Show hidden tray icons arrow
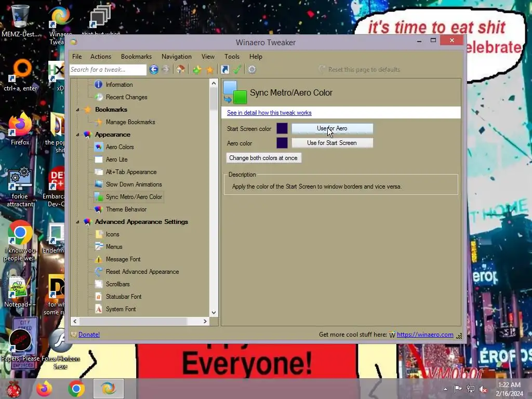532x399 pixels. (x=445, y=389)
